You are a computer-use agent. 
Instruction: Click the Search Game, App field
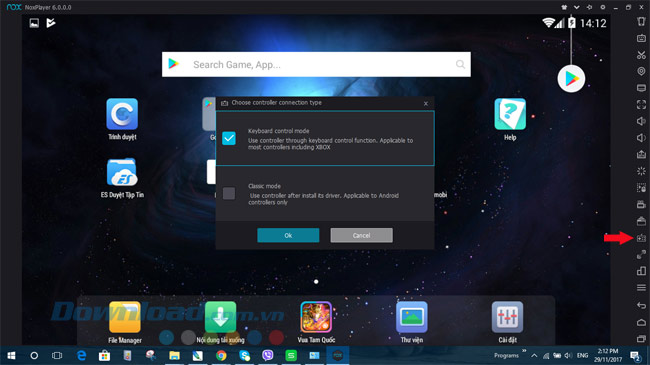pos(316,64)
